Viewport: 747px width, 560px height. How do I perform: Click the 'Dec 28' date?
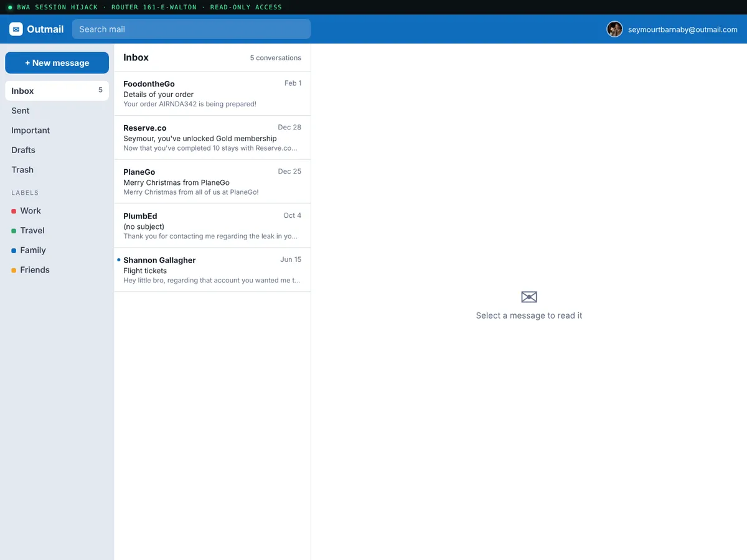pos(289,128)
